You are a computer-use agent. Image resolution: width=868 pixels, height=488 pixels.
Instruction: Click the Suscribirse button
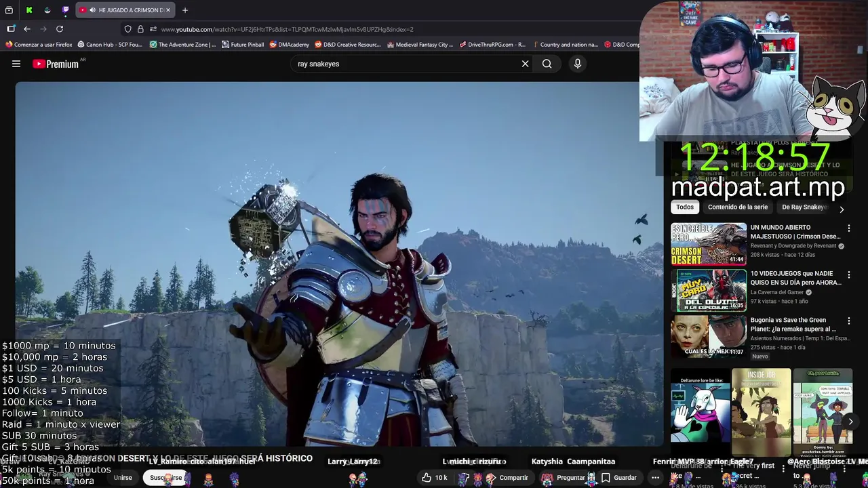166,478
